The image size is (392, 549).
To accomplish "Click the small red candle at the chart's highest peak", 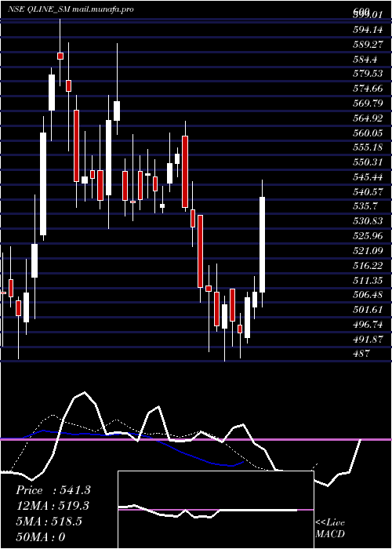I will point(60,56).
